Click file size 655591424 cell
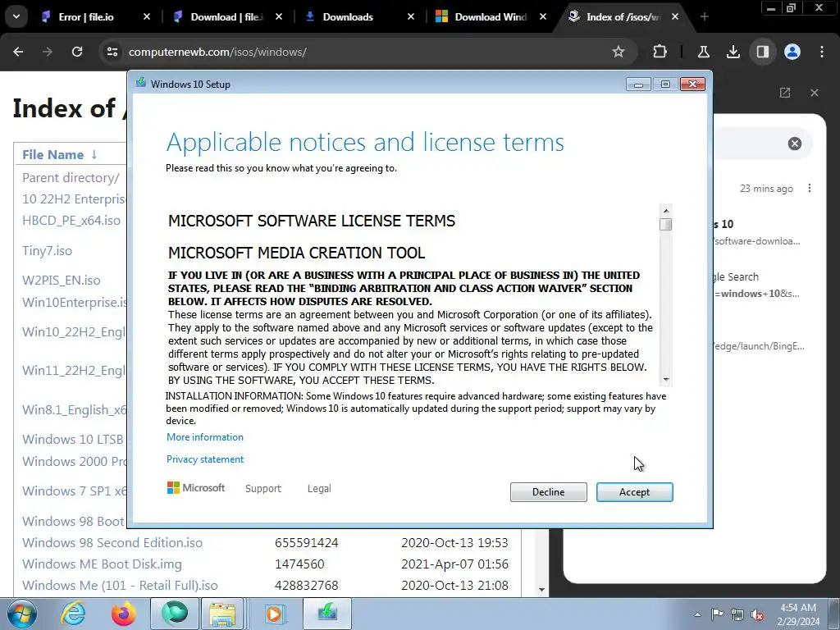 [x=307, y=543]
